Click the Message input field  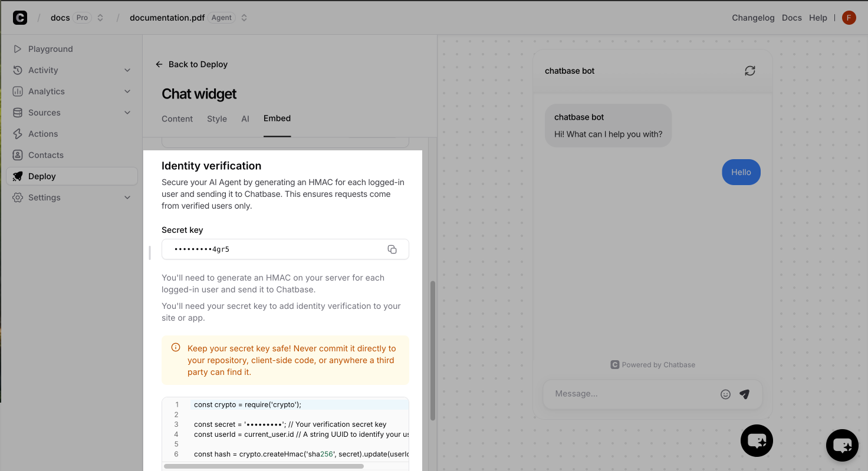[634, 394]
